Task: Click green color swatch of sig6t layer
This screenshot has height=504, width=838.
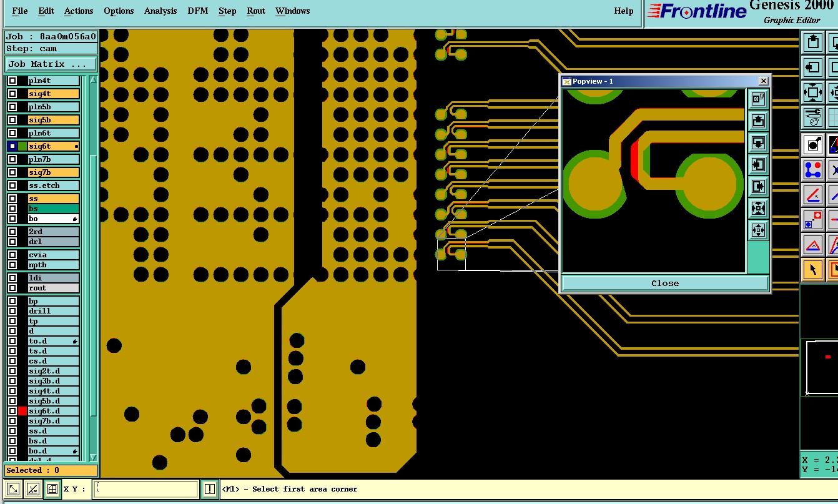Action: pyautogui.click(x=22, y=146)
